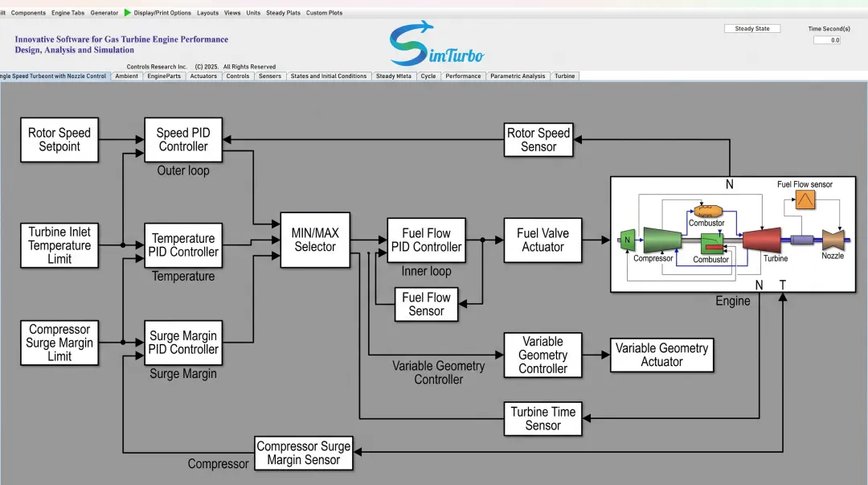Click the green Run play arrow
This screenshot has height=485, width=868.
(x=127, y=12)
